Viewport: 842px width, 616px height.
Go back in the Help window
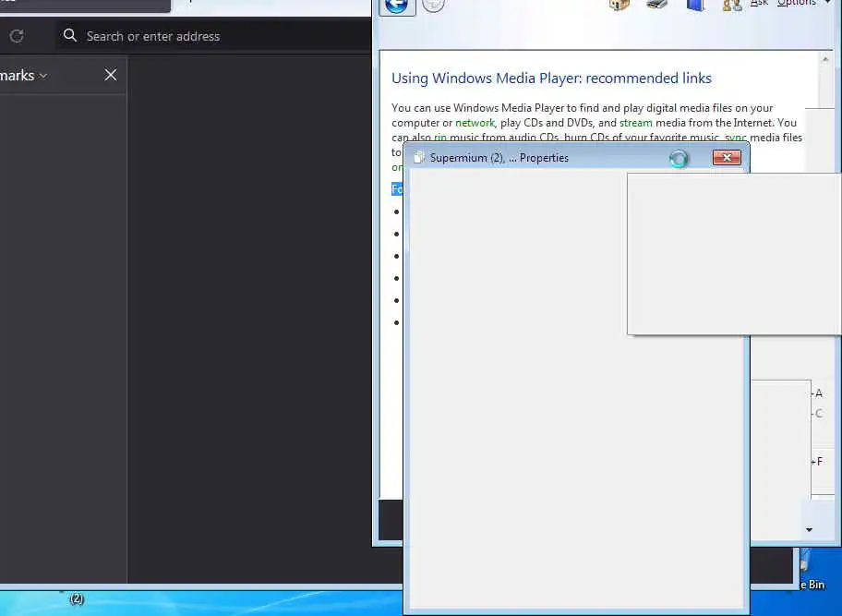tap(397, 6)
